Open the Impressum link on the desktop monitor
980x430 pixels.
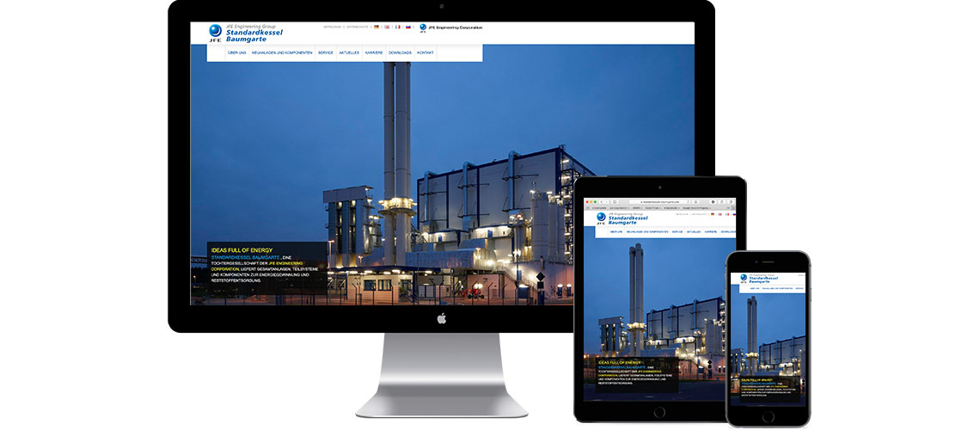[x=333, y=27]
